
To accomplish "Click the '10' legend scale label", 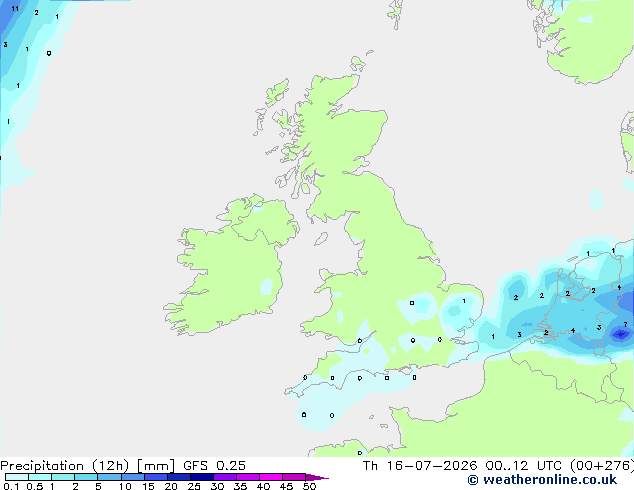I will pos(125,486).
